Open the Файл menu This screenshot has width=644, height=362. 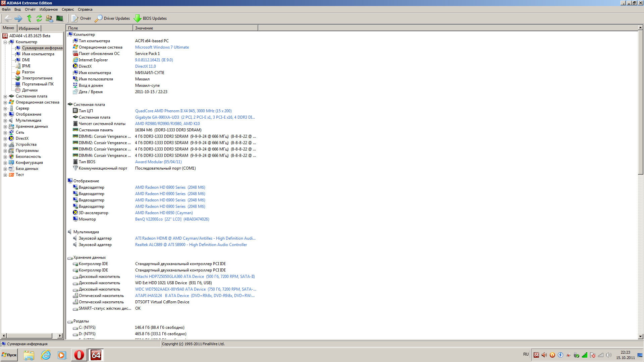tap(6, 9)
